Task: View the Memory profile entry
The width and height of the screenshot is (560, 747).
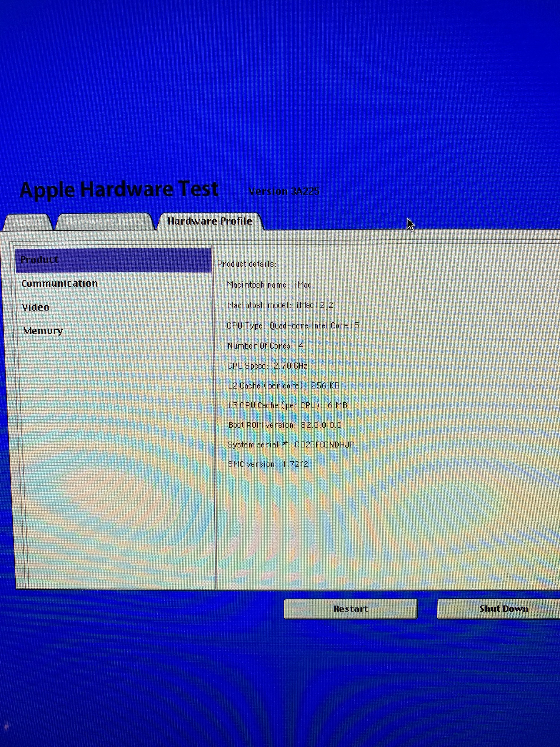Action: [43, 331]
